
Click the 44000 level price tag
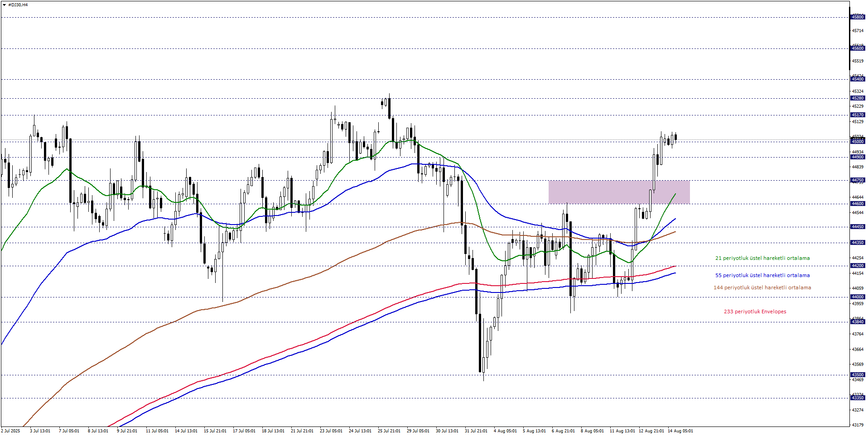coord(857,297)
